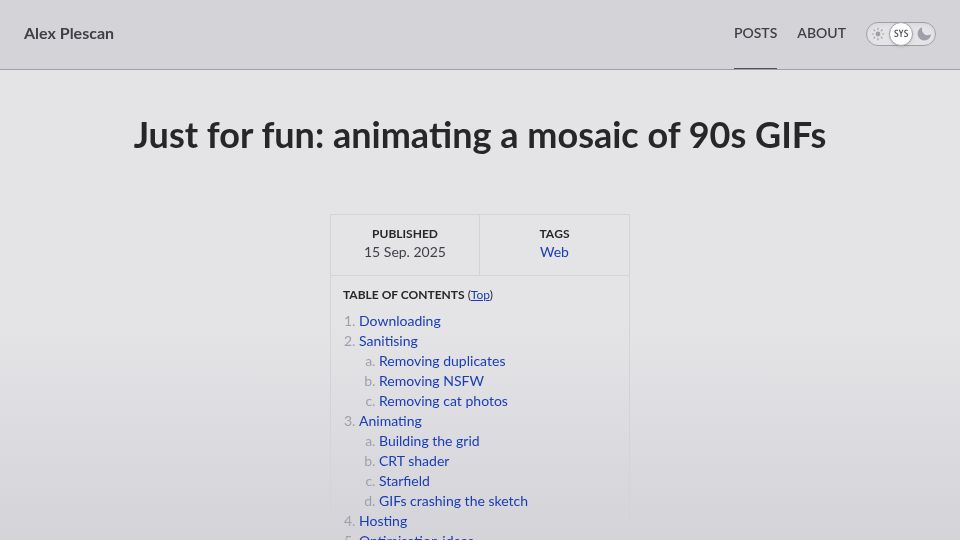The height and width of the screenshot is (540, 960).
Task: Switch to dark theme moon icon
Action: point(924,34)
